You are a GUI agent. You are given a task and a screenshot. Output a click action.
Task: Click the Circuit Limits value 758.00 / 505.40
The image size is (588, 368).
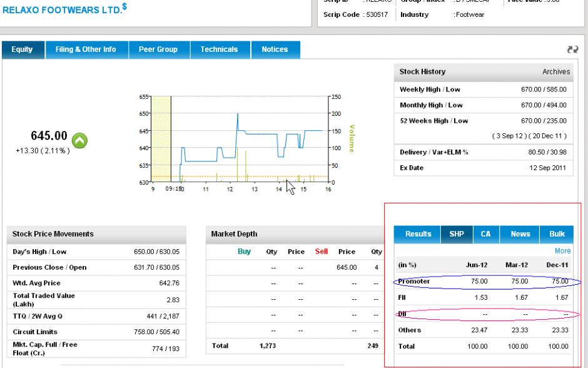point(156,332)
